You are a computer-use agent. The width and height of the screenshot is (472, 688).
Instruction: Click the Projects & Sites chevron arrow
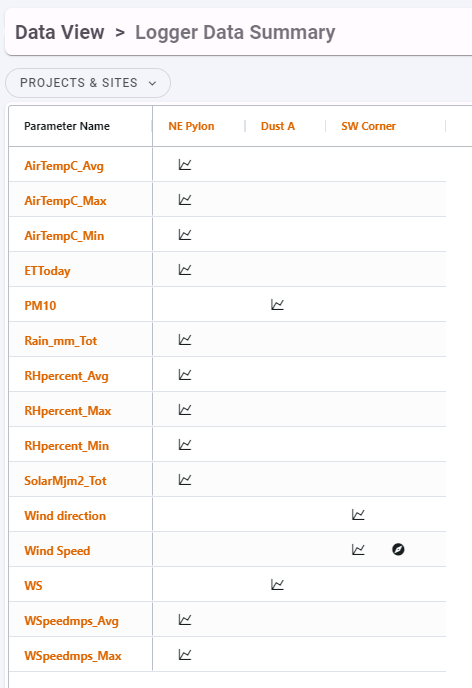[x=152, y=83]
